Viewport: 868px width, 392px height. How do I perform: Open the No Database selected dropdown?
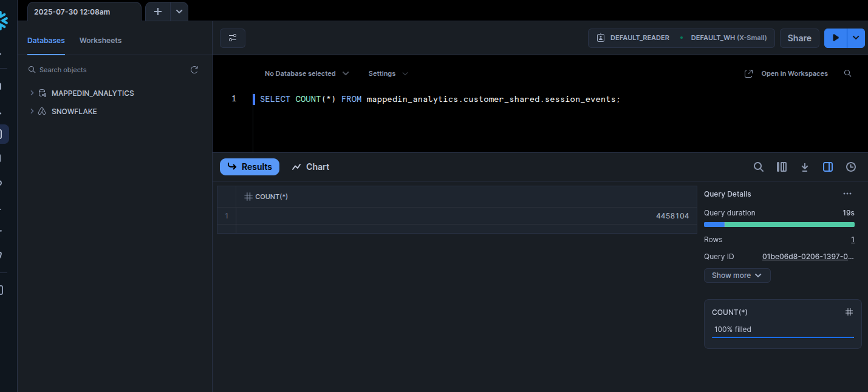pyautogui.click(x=307, y=73)
